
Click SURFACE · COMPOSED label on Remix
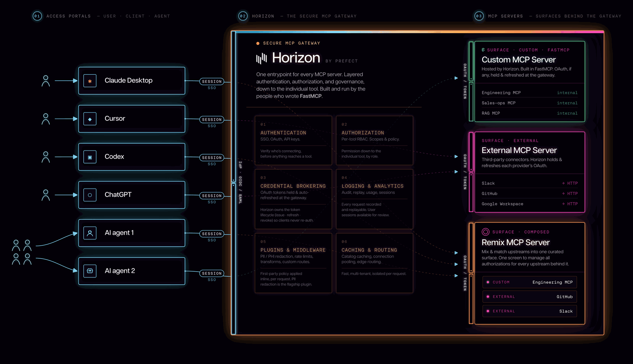(x=521, y=232)
